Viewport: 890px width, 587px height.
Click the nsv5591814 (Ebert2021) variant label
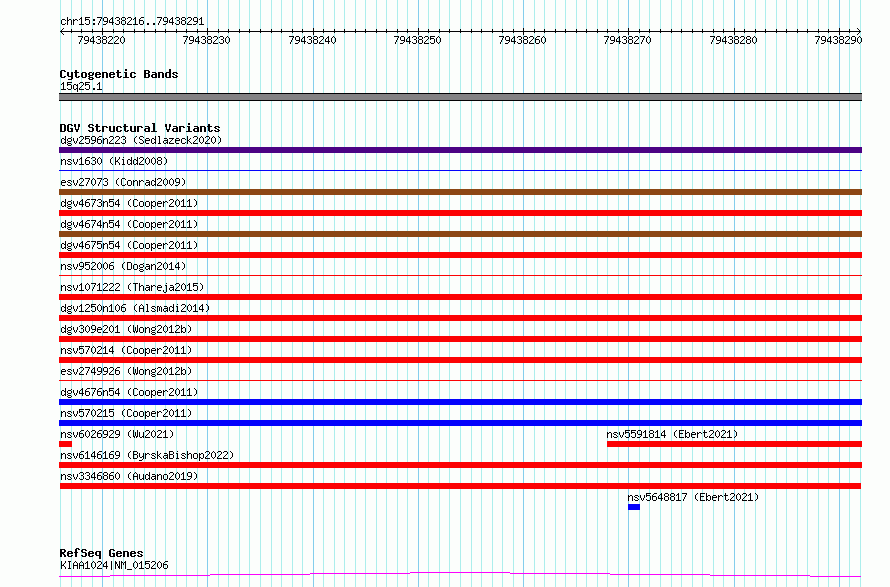pyautogui.click(x=672, y=434)
